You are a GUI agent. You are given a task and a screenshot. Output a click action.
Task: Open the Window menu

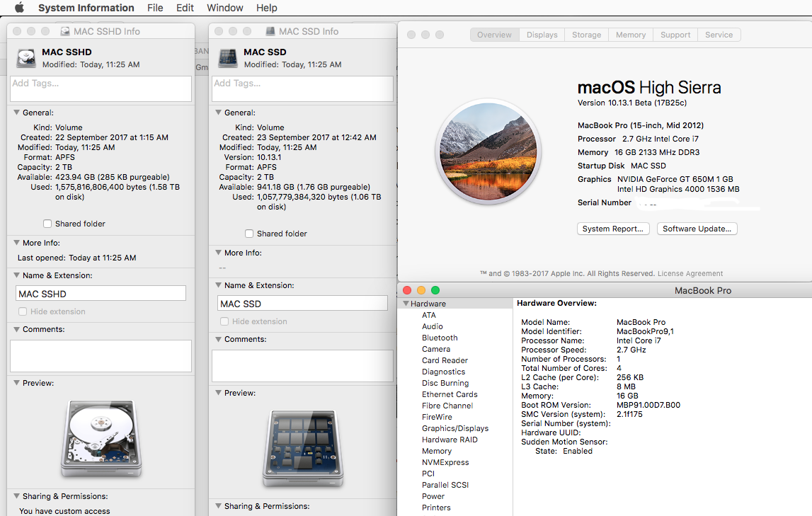pyautogui.click(x=224, y=8)
